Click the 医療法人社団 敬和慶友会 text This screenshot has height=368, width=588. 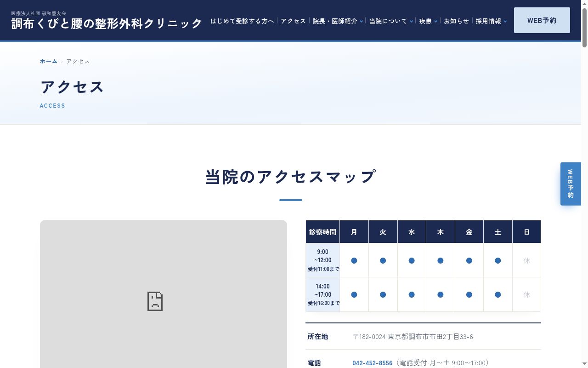click(39, 13)
